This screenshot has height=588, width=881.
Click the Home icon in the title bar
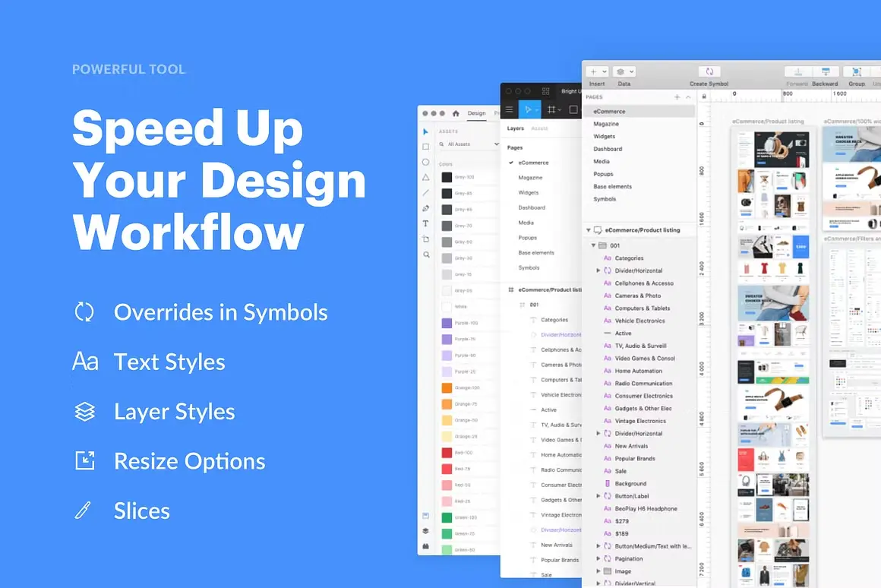coord(455,112)
